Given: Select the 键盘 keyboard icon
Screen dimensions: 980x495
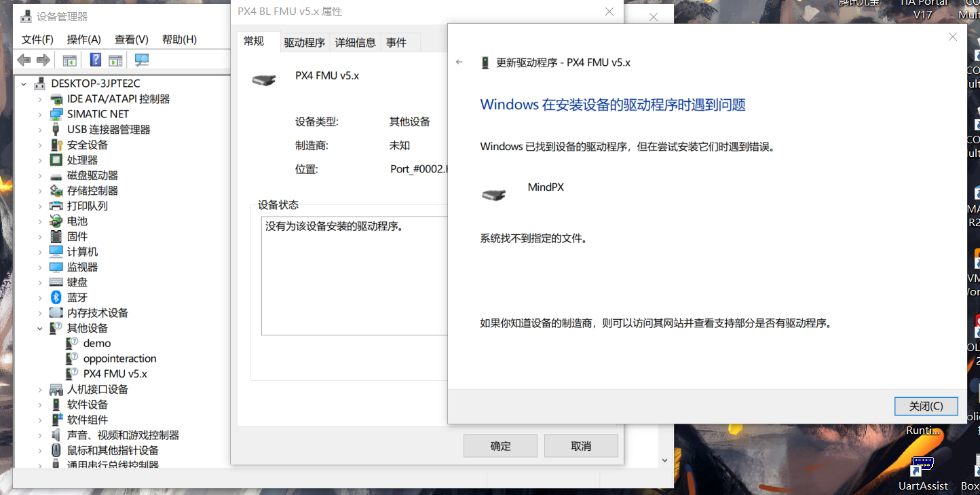Looking at the screenshot, I should (x=56, y=282).
